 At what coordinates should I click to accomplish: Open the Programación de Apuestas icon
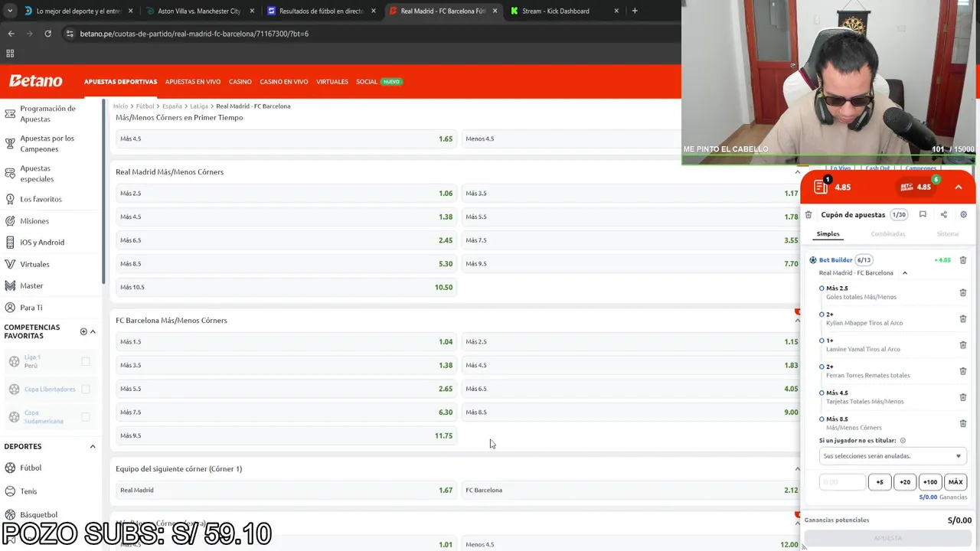point(10,114)
